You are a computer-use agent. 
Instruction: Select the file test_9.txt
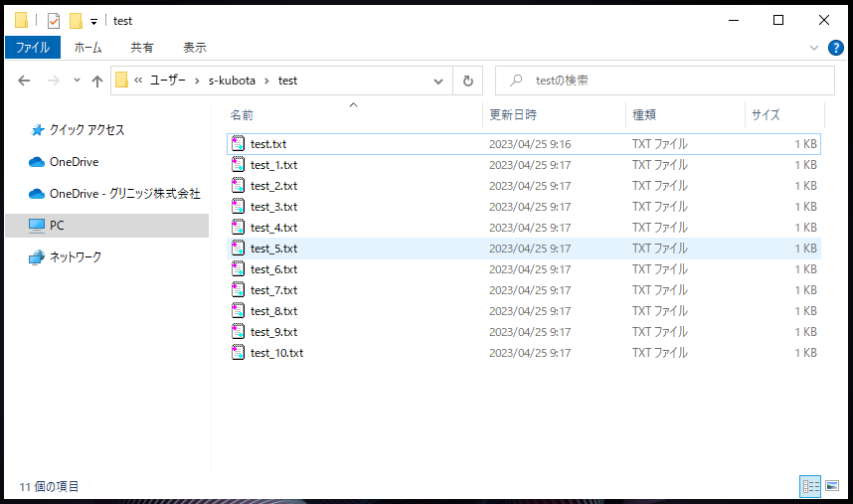(524, 332)
